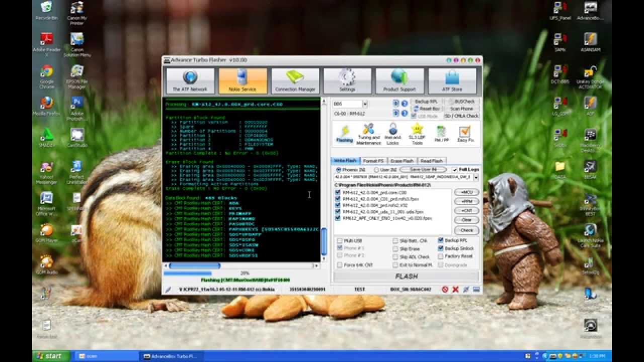Enable Factory Reset checkbox
This screenshot has height=362, width=644.
(x=441, y=256)
